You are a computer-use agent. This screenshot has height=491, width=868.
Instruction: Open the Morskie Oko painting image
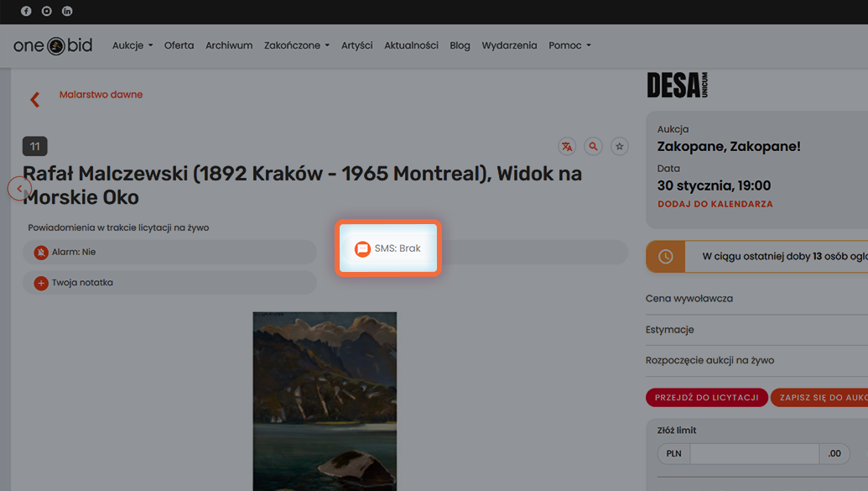[x=325, y=401]
